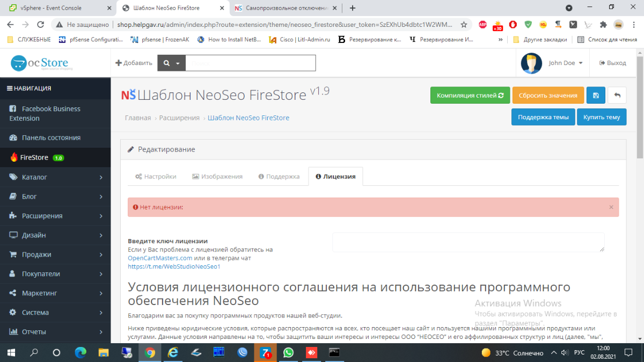The width and height of the screenshot is (644, 362).
Task: Open the search type dropdown
Action: click(171, 63)
